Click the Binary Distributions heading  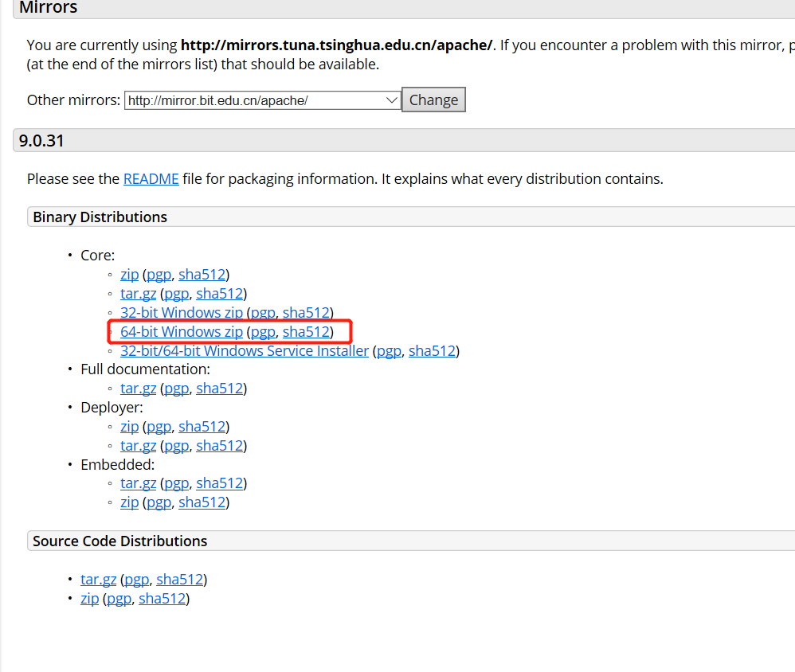100,217
